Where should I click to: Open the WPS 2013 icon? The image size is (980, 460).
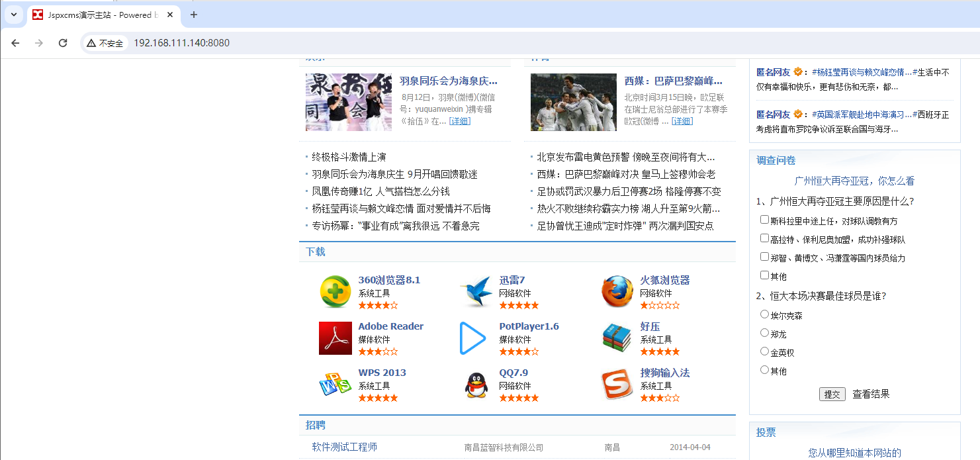tap(335, 385)
